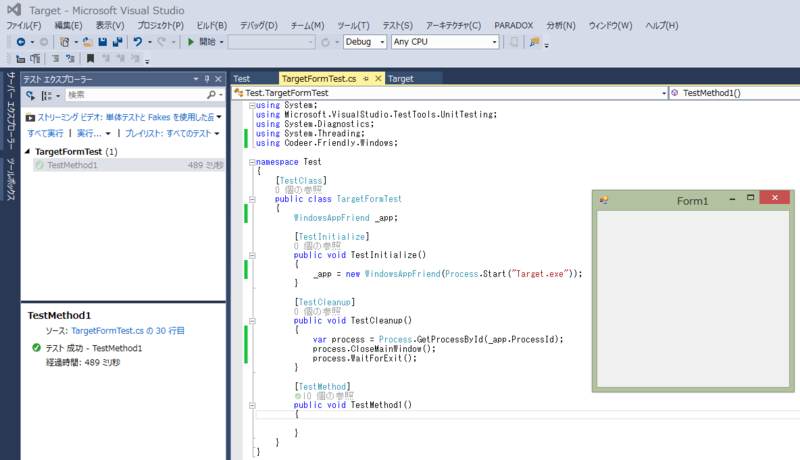Pin the Test Explorer panel with the pushpin
This screenshot has height=460, width=800.
[x=207, y=79]
